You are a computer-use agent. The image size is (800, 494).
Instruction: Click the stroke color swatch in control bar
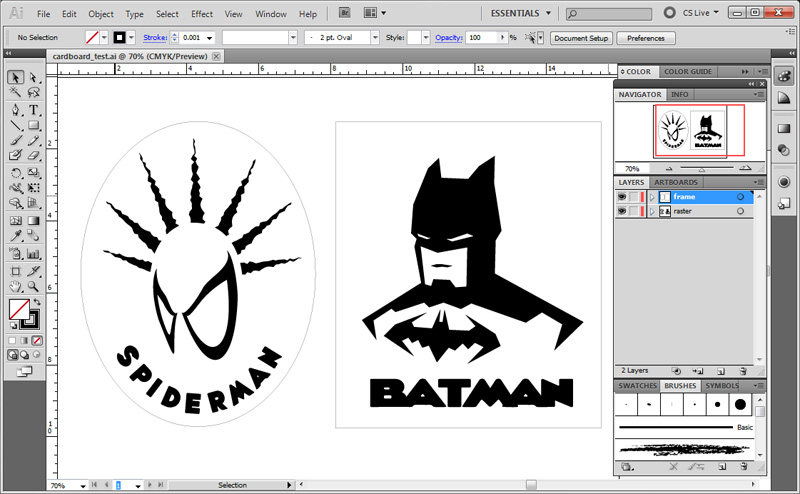click(x=119, y=37)
